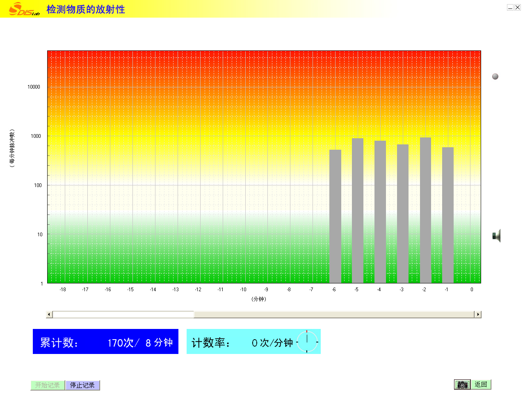
Task: Click the 返回 button
Action: (x=481, y=385)
